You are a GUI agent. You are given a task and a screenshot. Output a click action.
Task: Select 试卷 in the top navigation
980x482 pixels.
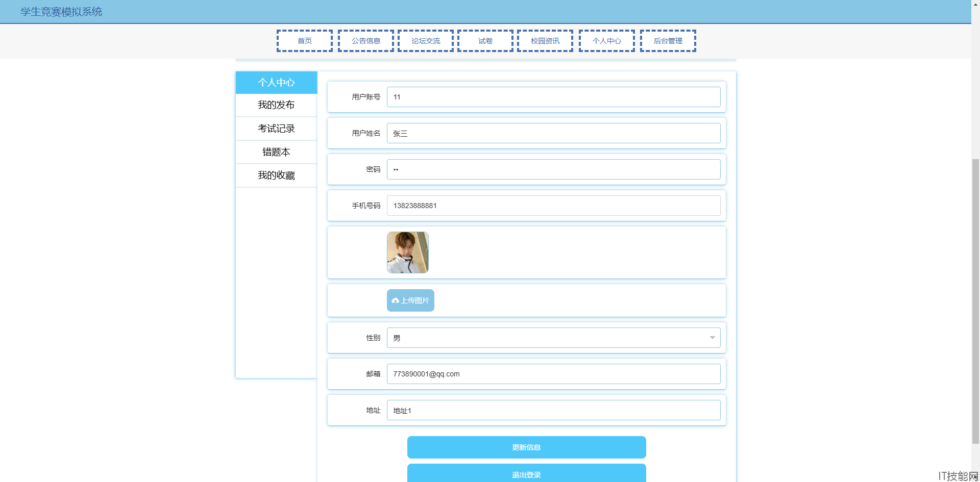tap(485, 41)
